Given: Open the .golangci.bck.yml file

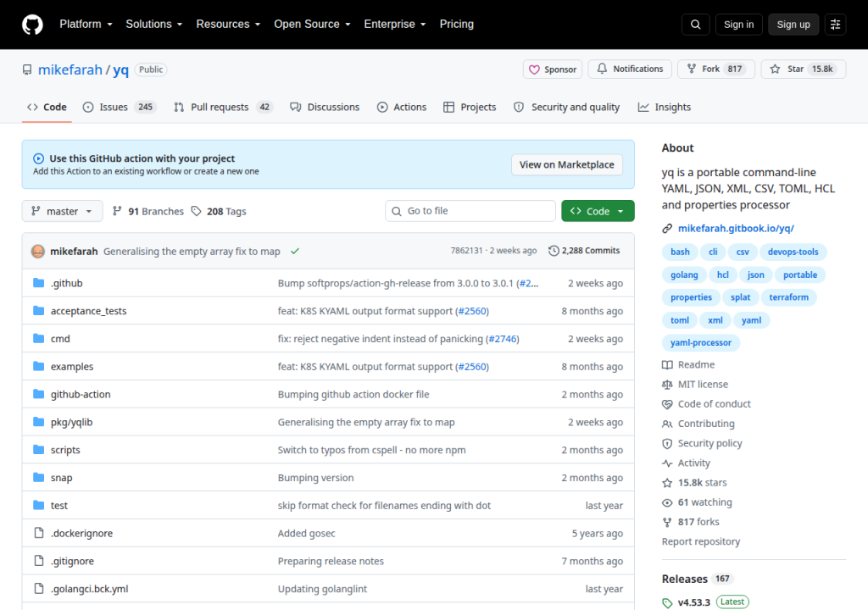Looking at the screenshot, I should click(x=89, y=589).
